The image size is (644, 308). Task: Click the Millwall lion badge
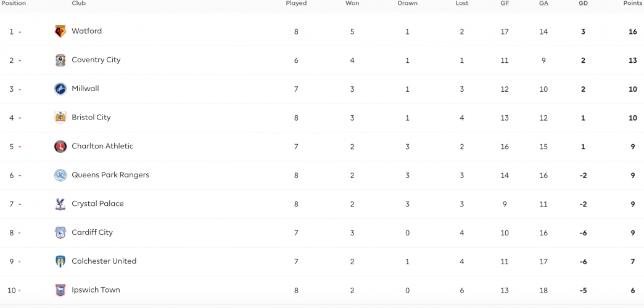[x=60, y=89]
